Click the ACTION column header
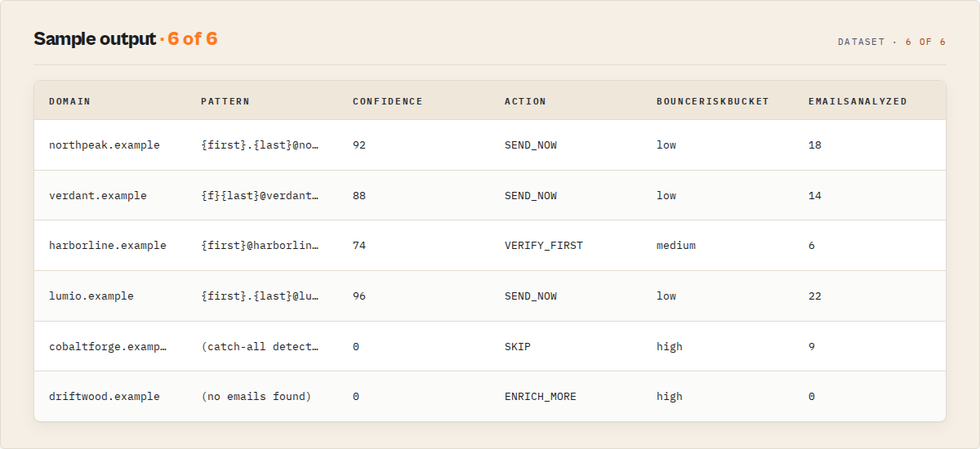 pyautogui.click(x=525, y=101)
